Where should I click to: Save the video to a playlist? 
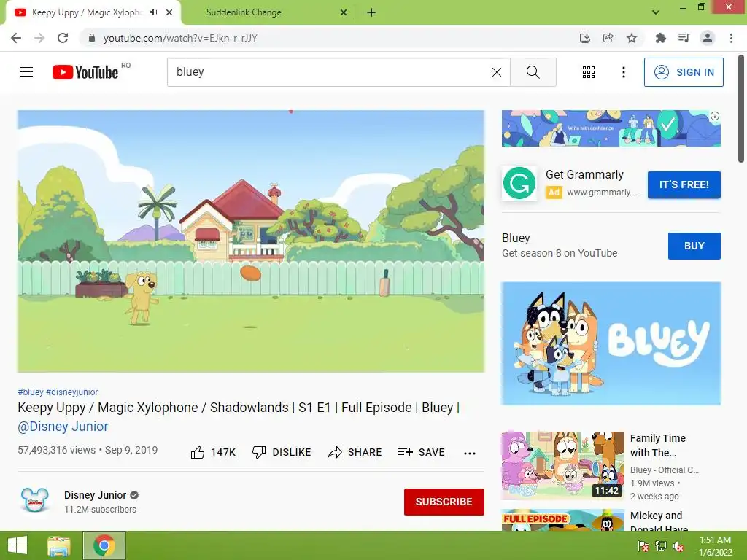pos(421,452)
